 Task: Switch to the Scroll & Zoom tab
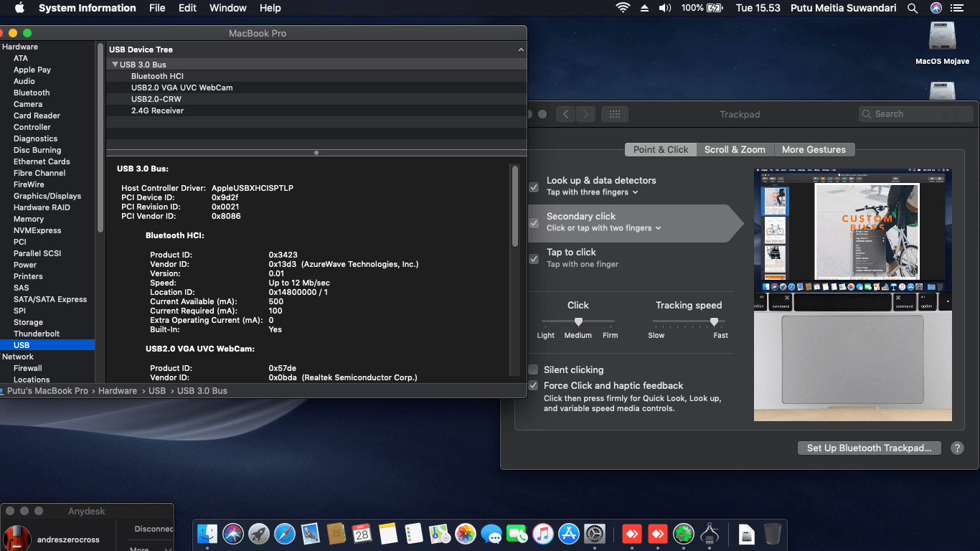click(x=735, y=149)
